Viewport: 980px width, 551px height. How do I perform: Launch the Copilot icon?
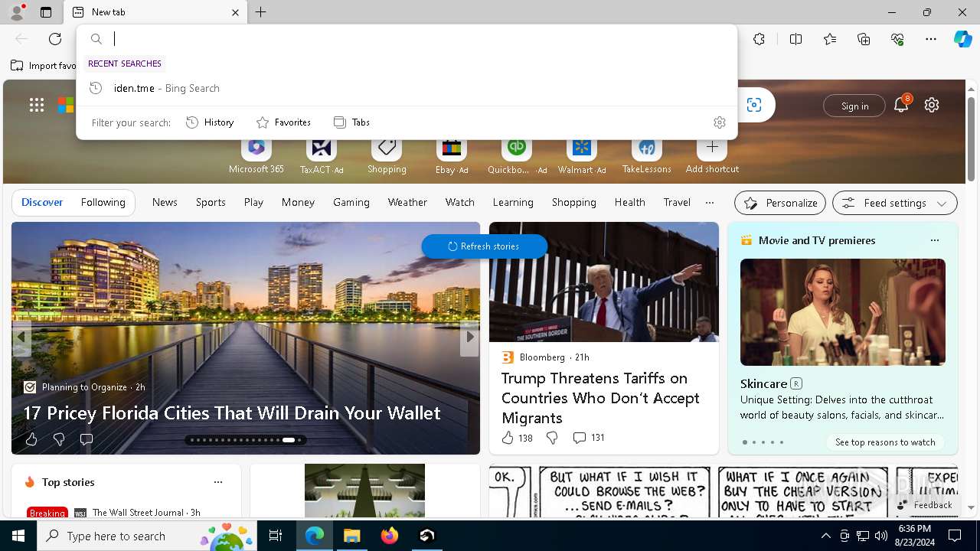click(962, 39)
